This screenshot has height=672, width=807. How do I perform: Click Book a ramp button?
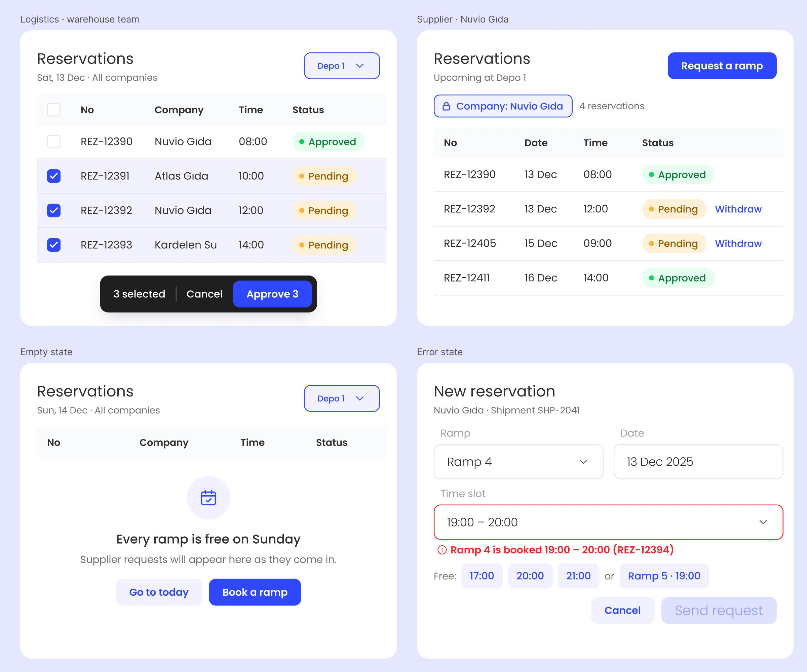(x=255, y=592)
